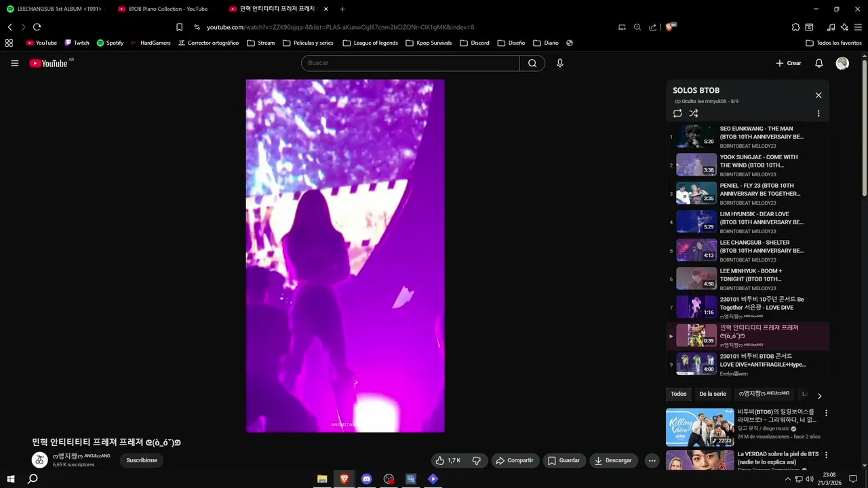Viewport: 868px width, 488px height.
Task: Open the Todos los favoritos folder
Action: [x=833, y=43]
